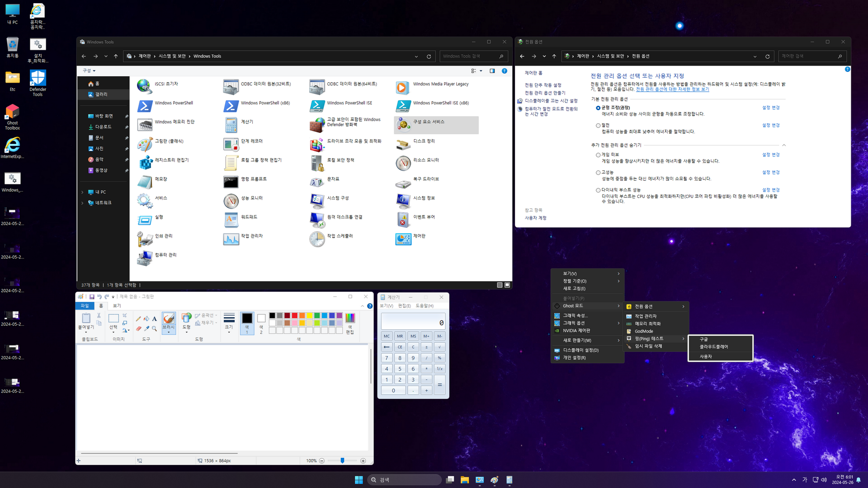Choose the 게임 터보 power plan option
This screenshot has height=488, width=868.
tap(598, 155)
